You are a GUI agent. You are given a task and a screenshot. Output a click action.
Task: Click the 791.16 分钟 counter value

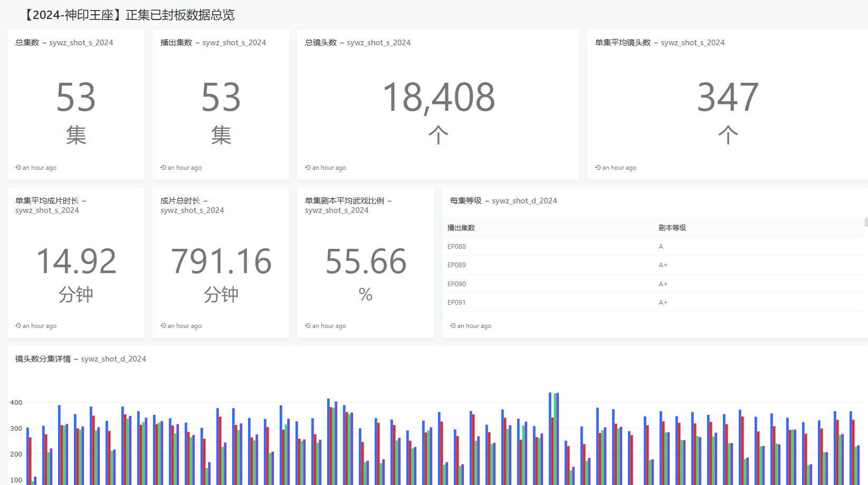coord(221,262)
